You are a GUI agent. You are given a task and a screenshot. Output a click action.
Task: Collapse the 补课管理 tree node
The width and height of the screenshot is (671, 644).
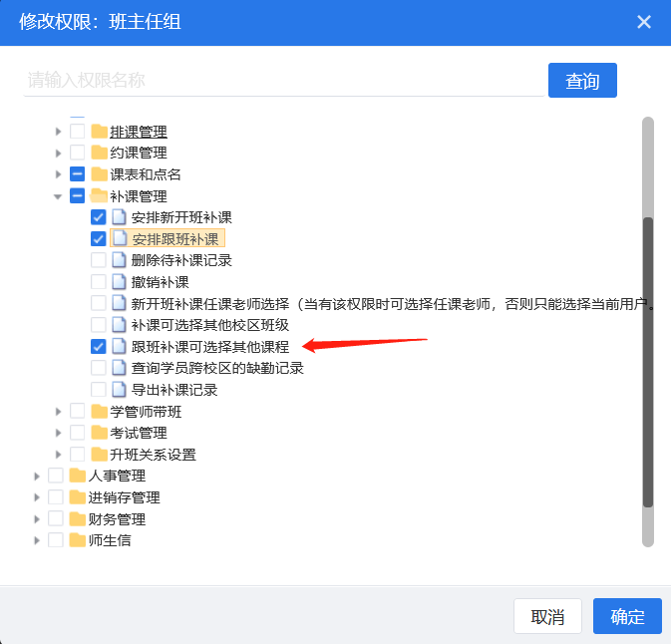click(58, 196)
